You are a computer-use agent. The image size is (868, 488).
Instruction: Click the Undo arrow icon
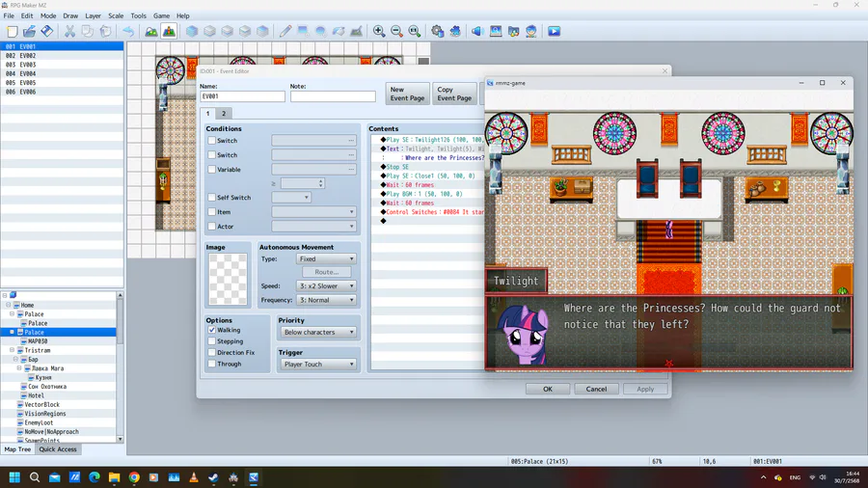click(128, 32)
